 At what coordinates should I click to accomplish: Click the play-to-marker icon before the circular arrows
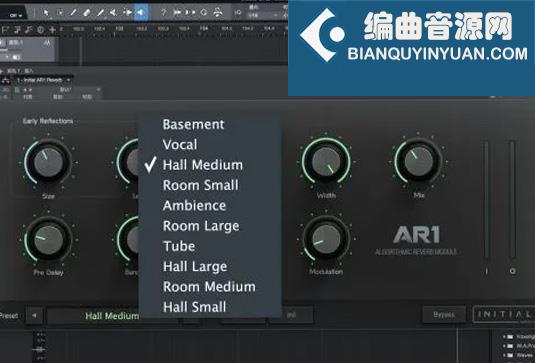pyautogui.click(x=190, y=13)
